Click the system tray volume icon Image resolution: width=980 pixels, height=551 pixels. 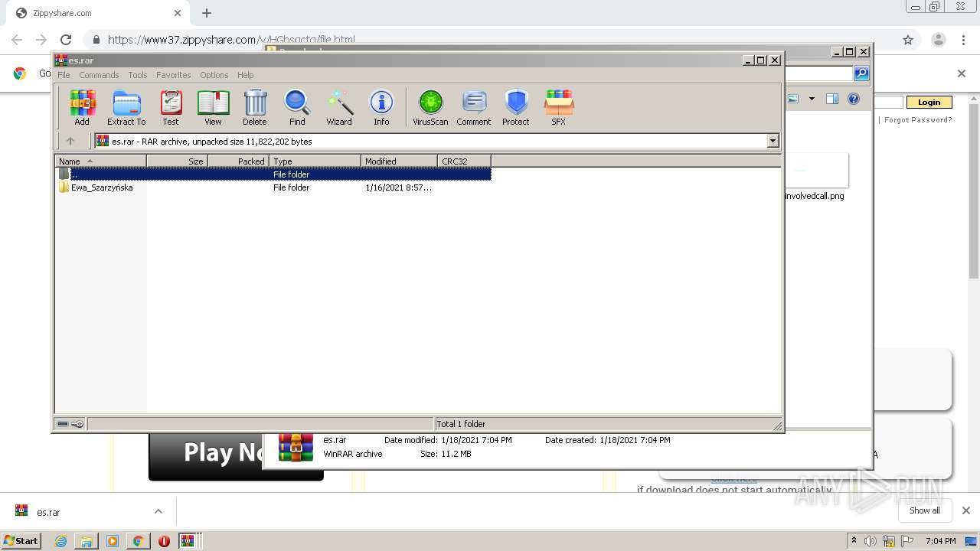pyautogui.click(x=871, y=541)
